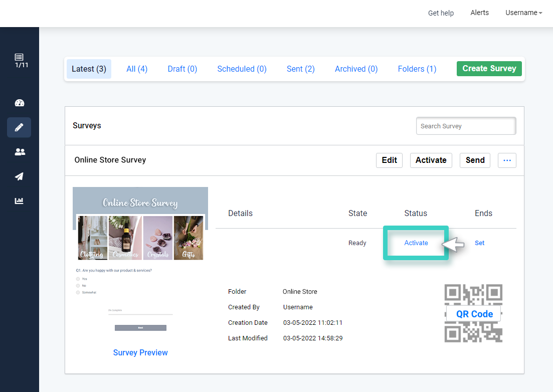Click the Set link under Ends

[480, 243]
